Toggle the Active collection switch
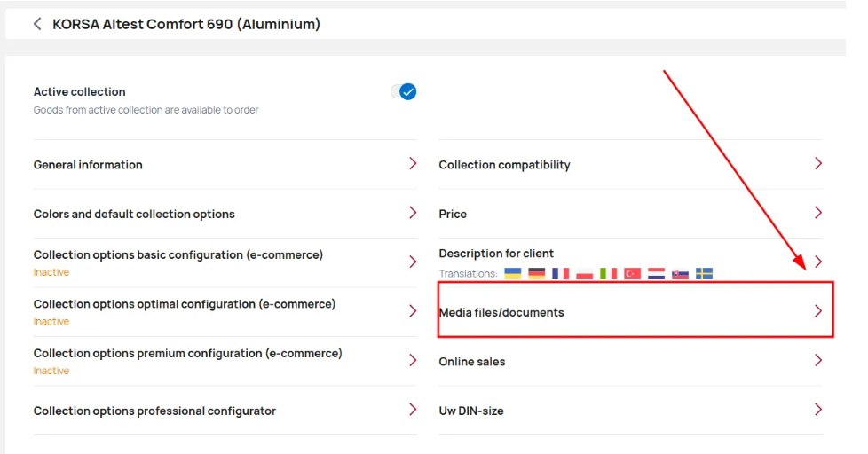The height and width of the screenshot is (454, 868). click(x=404, y=92)
